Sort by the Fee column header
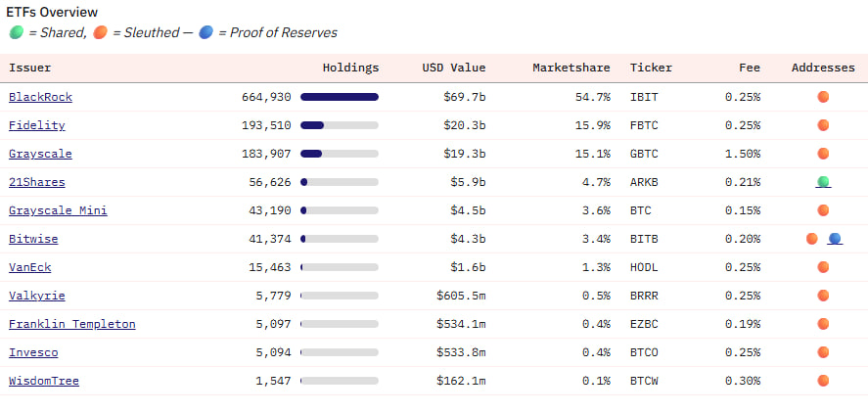The height and width of the screenshot is (413, 868). pyautogui.click(x=749, y=68)
